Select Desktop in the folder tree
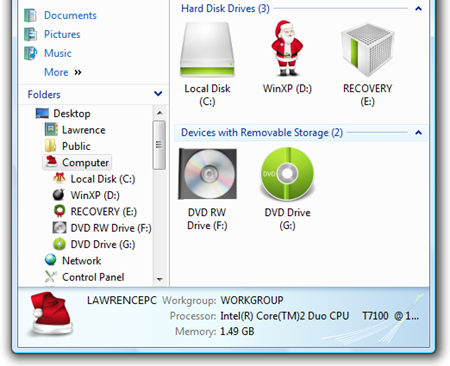This screenshot has width=450, height=366. pos(72,114)
